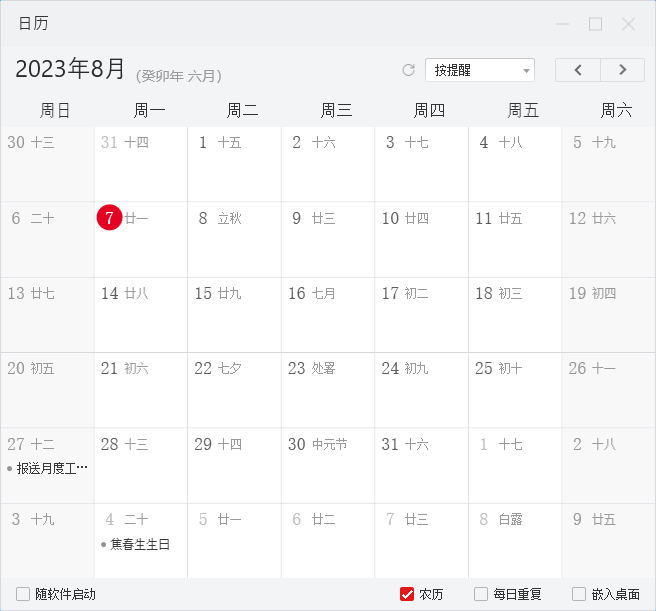This screenshot has height=611, width=656.
Task: Click the refresh icon next to dropdown
Action: 408,70
